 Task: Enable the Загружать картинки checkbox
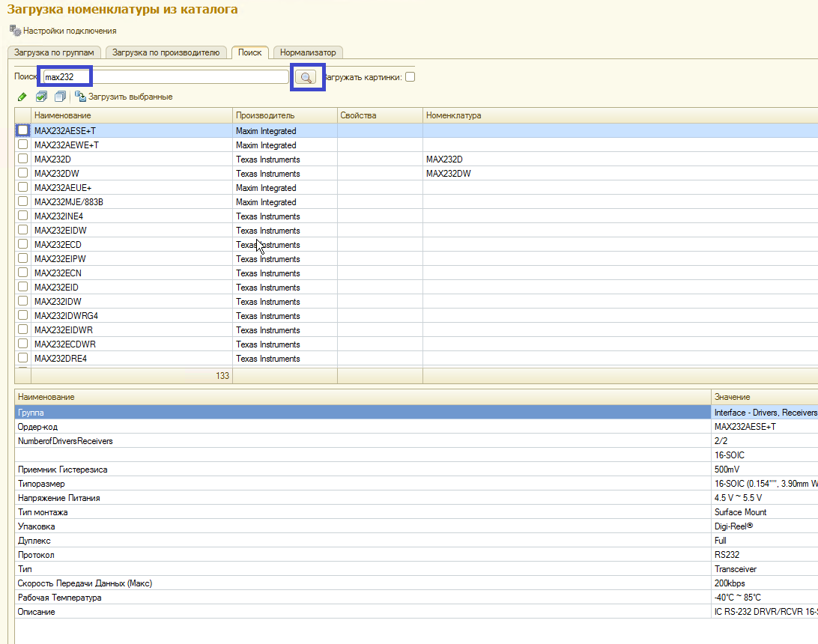[x=410, y=77]
